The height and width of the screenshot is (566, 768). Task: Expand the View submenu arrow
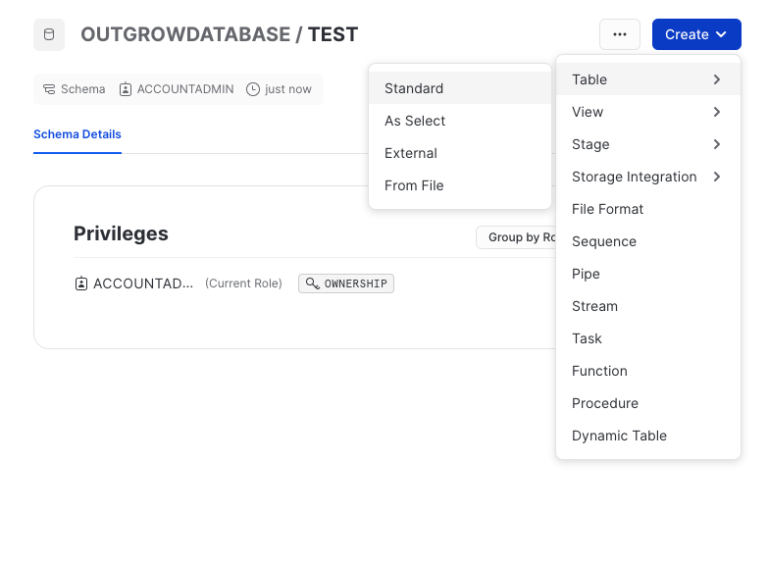[716, 112]
